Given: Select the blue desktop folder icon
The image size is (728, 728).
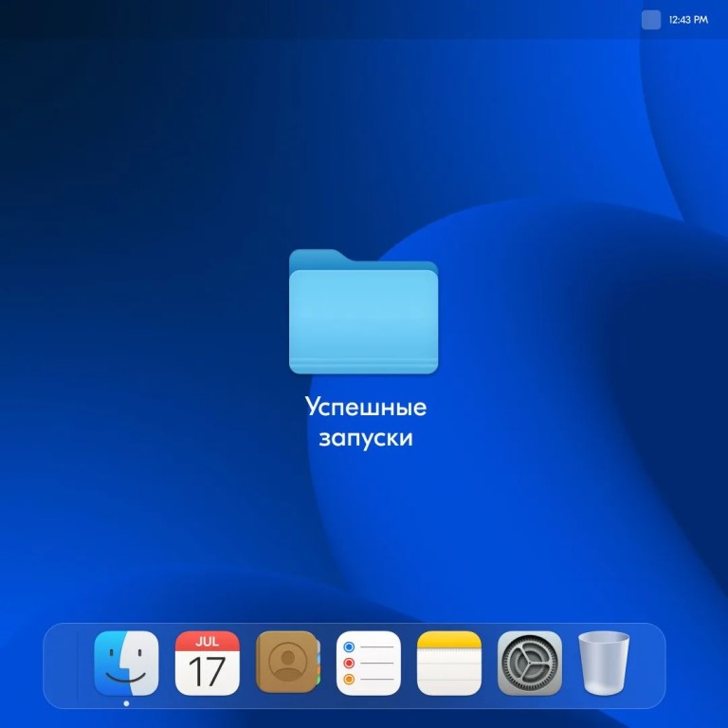Looking at the screenshot, I should tap(364, 312).
